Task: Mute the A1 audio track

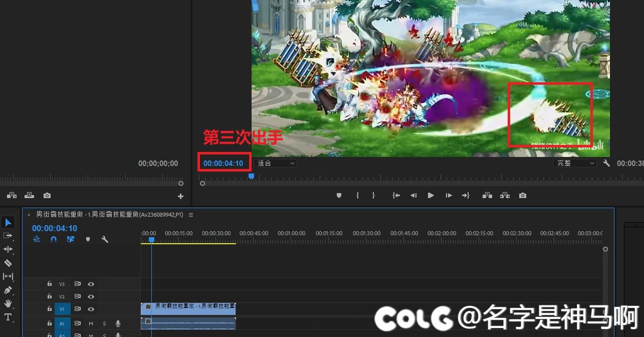Action: coord(91,323)
